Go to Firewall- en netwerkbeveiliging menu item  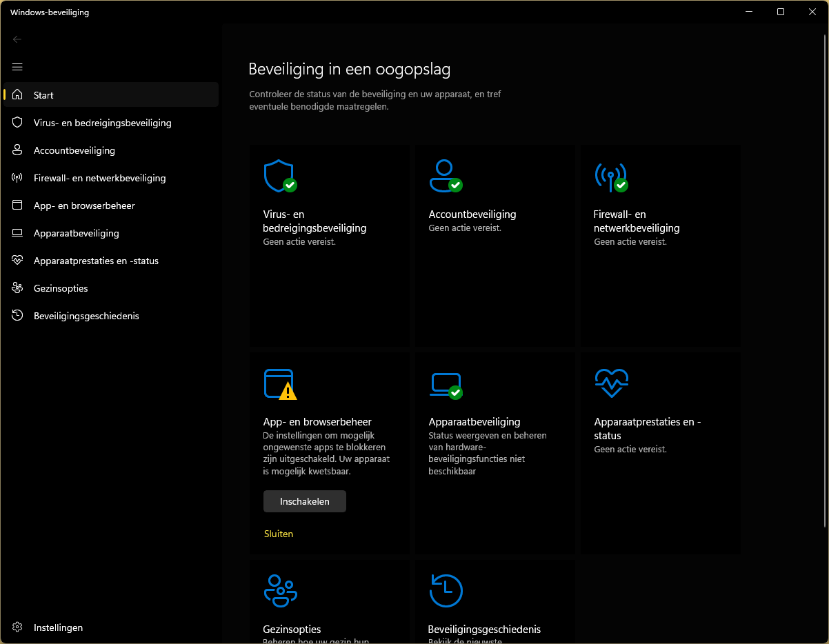(111, 178)
